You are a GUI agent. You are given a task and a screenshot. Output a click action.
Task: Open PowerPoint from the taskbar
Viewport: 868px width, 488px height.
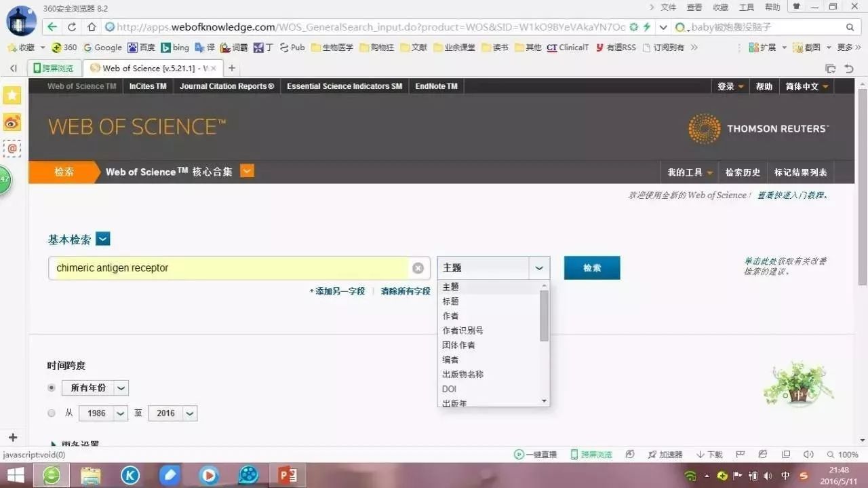click(x=288, y=475)
